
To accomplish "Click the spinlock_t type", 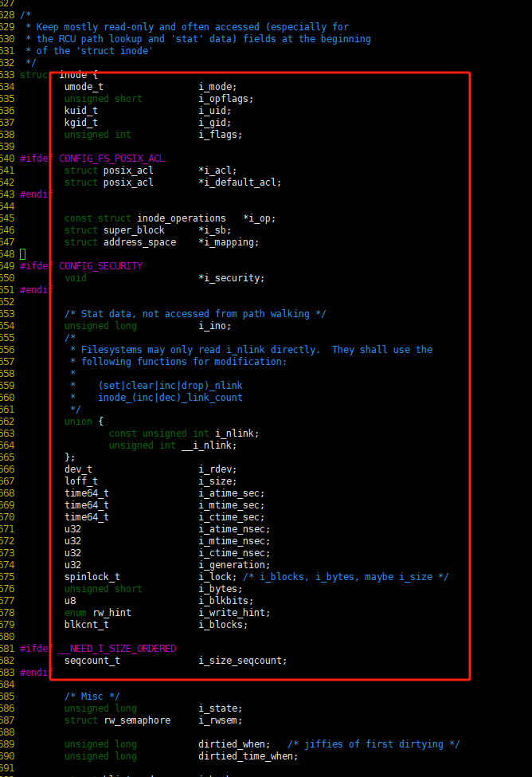I will pos(92,577).
